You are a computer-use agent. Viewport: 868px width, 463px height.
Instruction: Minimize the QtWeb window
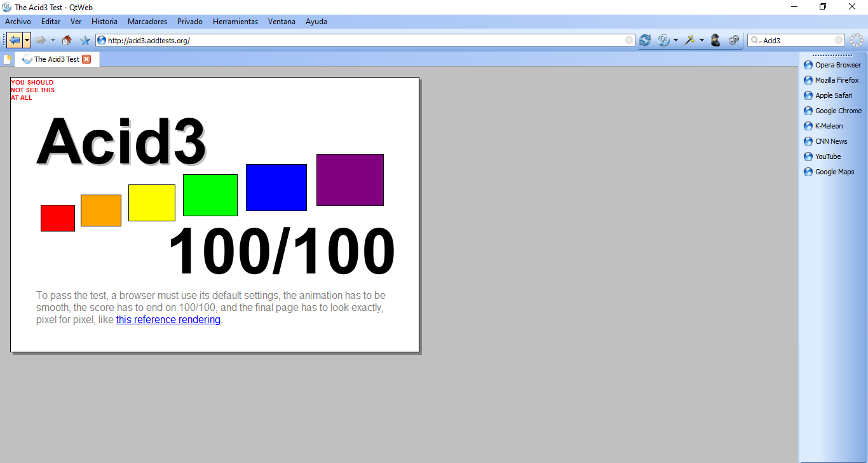click(x=794, y=7)
